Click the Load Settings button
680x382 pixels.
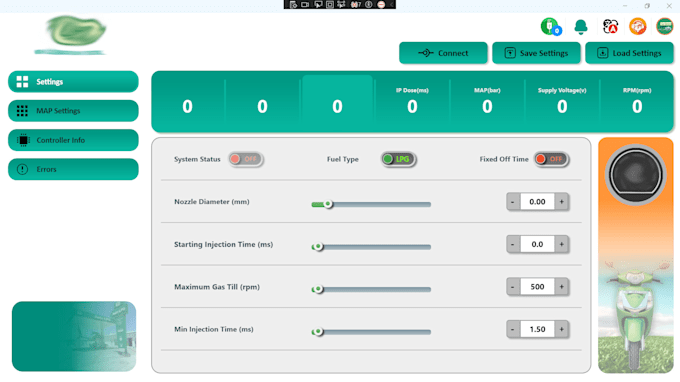(x=629, y=53)
